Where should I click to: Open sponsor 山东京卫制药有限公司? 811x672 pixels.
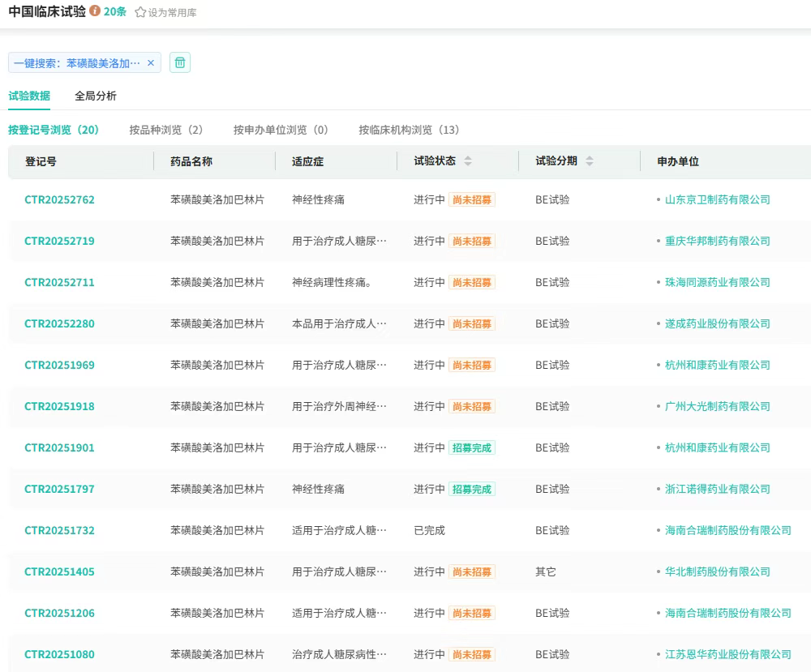pyautogui.click(x=717, y=199)
